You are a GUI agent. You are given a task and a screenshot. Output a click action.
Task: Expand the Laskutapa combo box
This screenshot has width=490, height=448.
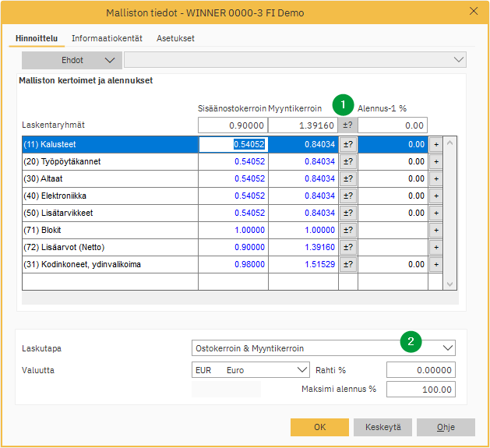[x=446, y=348]
